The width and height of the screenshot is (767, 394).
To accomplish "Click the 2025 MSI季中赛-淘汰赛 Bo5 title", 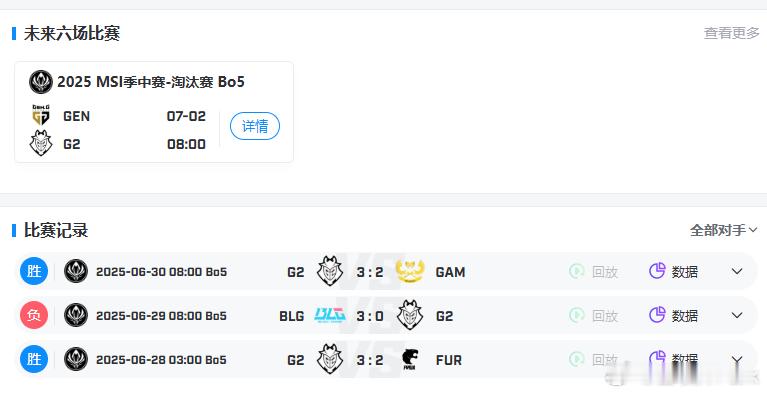I will [151, 82].
